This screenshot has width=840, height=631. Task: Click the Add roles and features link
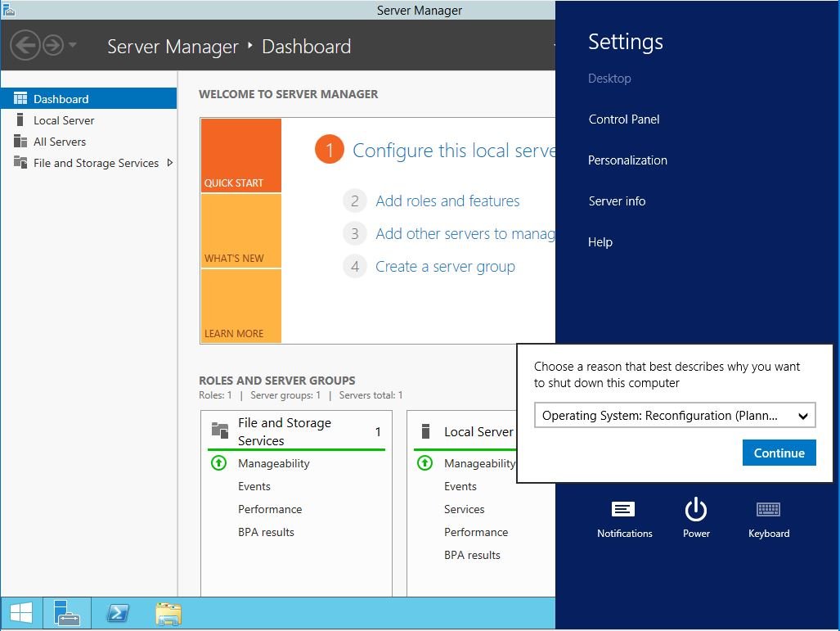click(447, 201)
